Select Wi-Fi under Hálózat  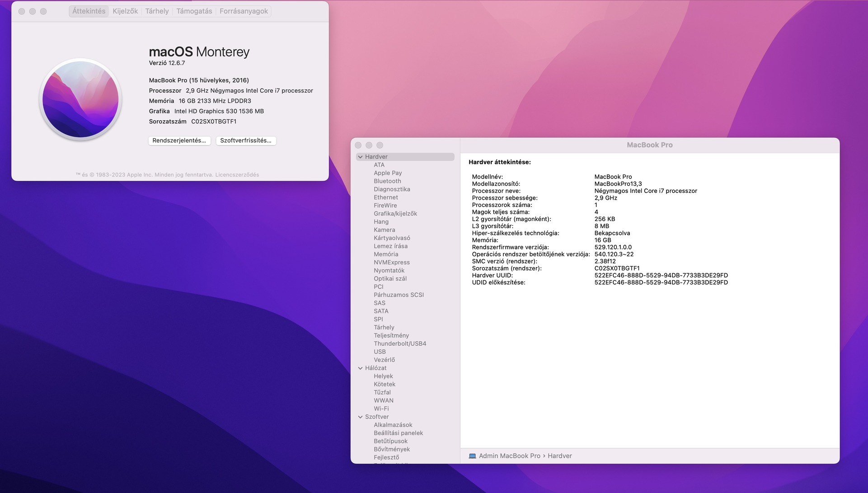[381, 409]
